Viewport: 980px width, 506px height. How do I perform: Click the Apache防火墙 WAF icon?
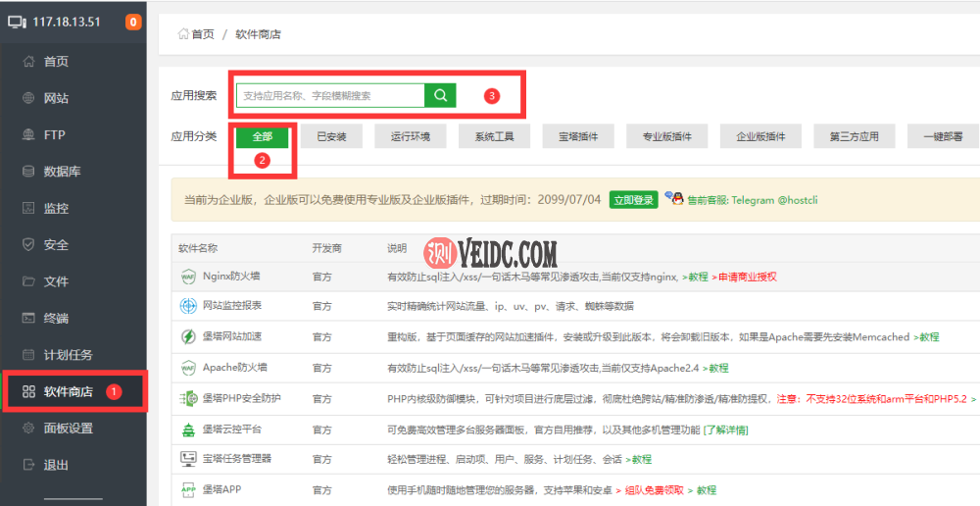click(188, 368)
